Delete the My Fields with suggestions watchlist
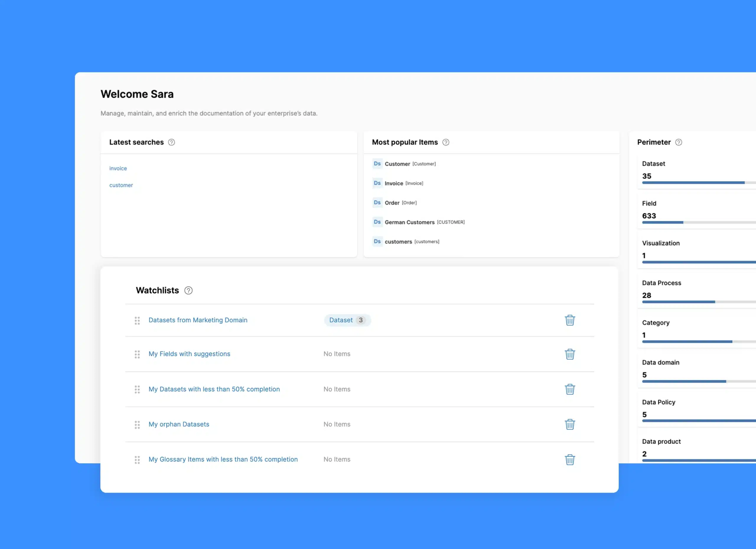The width and height of the screenshot is (756, 549). [x=570, y=354]
